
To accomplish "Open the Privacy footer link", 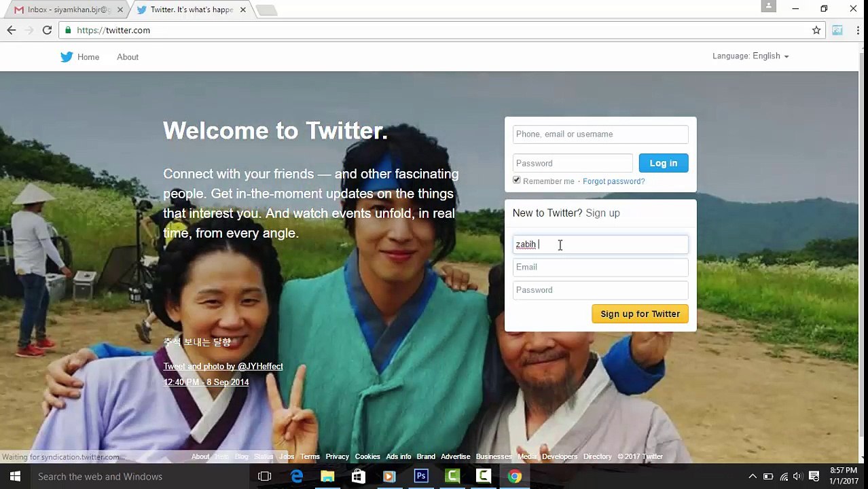I will point(337,456).
